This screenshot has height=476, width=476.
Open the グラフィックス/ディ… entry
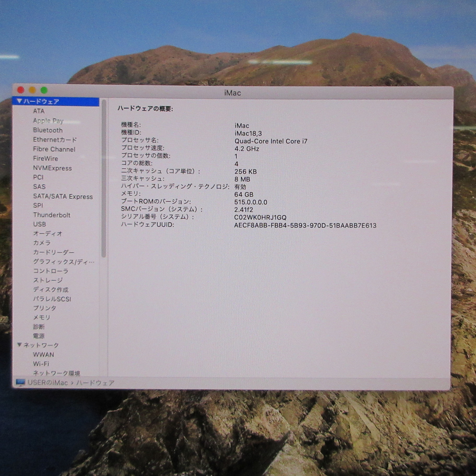[x=64, y=261]
